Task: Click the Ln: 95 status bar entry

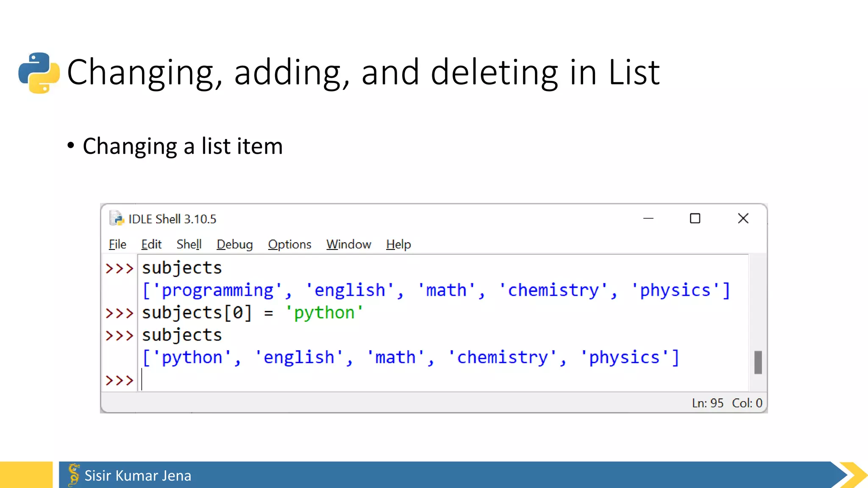Action: (707, 403)
